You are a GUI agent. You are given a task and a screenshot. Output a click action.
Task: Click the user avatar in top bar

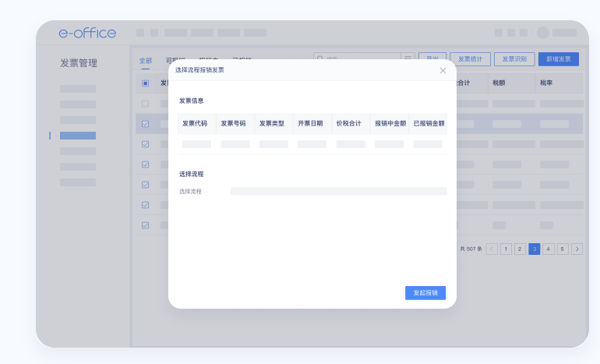click(x=543, y=33)
